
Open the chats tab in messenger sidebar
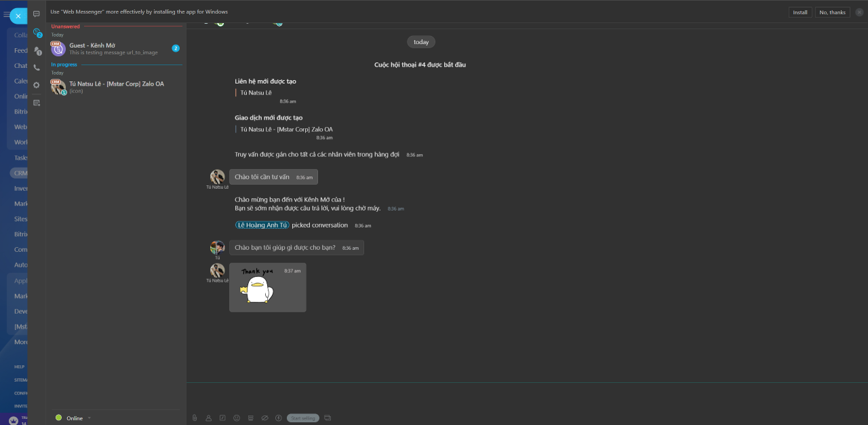click(x=37, y=14)
